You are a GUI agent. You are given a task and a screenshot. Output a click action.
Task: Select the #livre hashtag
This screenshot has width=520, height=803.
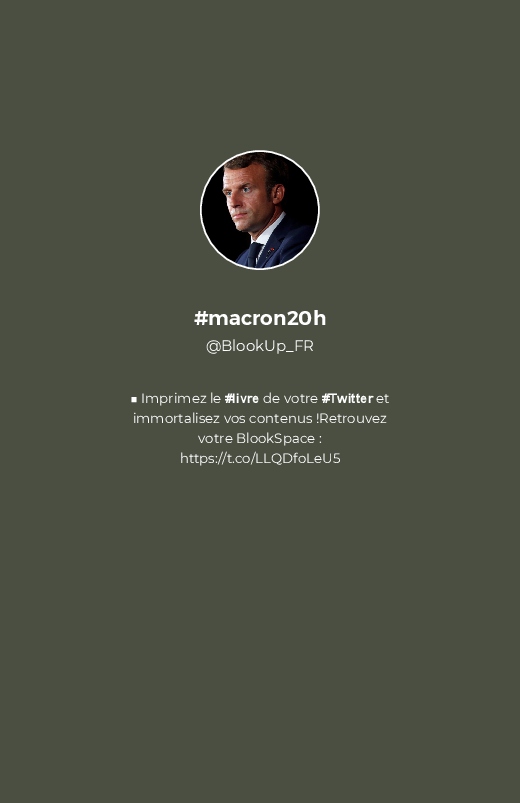(241, 398)
